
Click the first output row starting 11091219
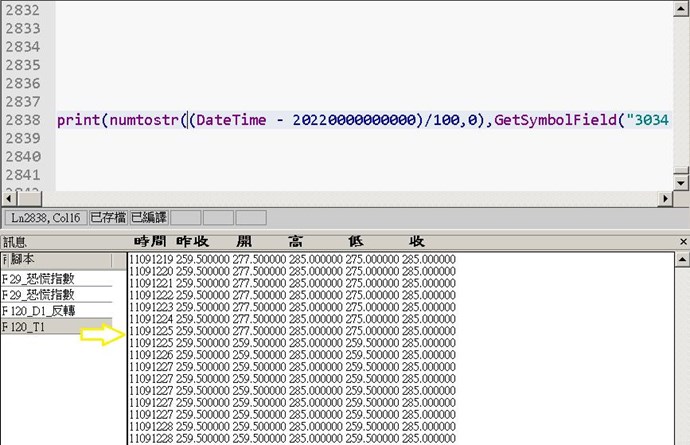click(x=292, y=259)
